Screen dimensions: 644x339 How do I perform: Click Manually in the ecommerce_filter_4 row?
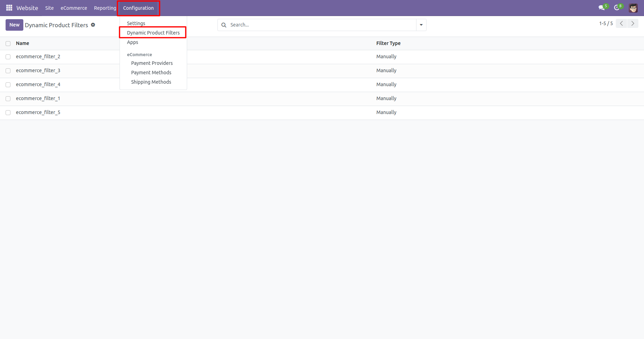pos(386,84)
